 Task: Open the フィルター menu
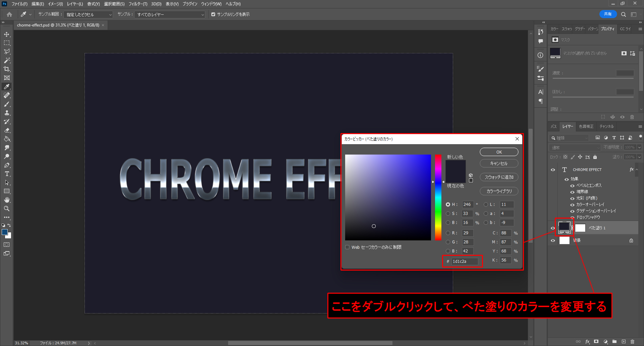(x=138, y=4)
